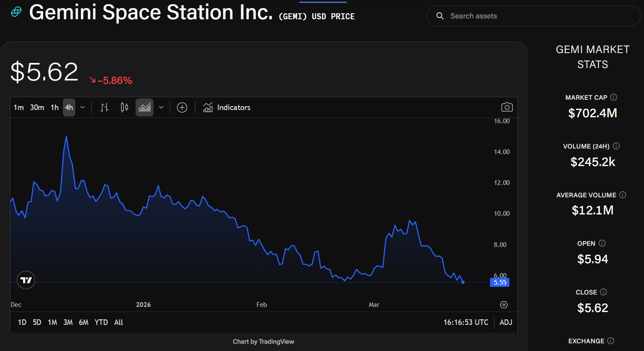644x351 pixels.
Task: Toggle the 4h interval button
Action: click(x=69, y=107)
